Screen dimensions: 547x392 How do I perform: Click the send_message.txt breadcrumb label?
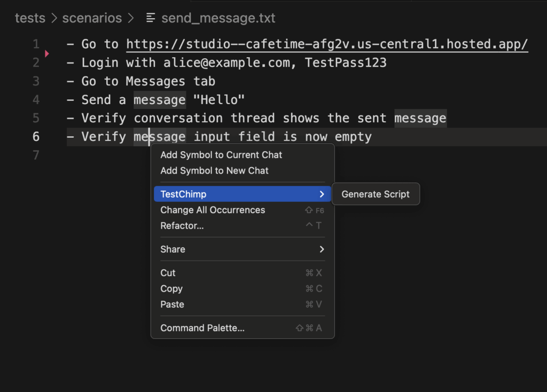tap(218, 18)
